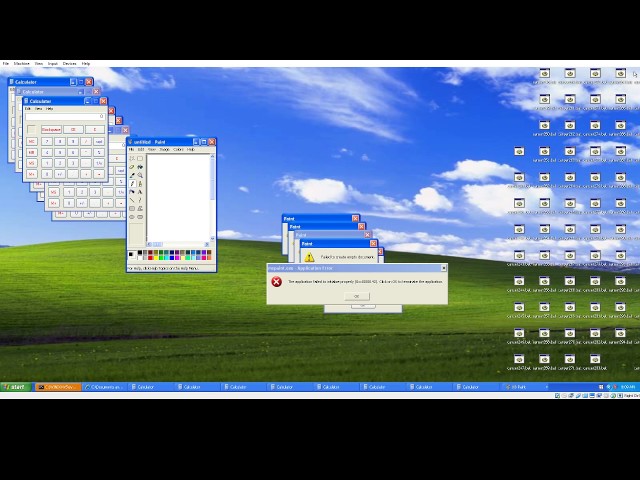
Task: Click Paint's white drawing canvas
Action: 178,198
